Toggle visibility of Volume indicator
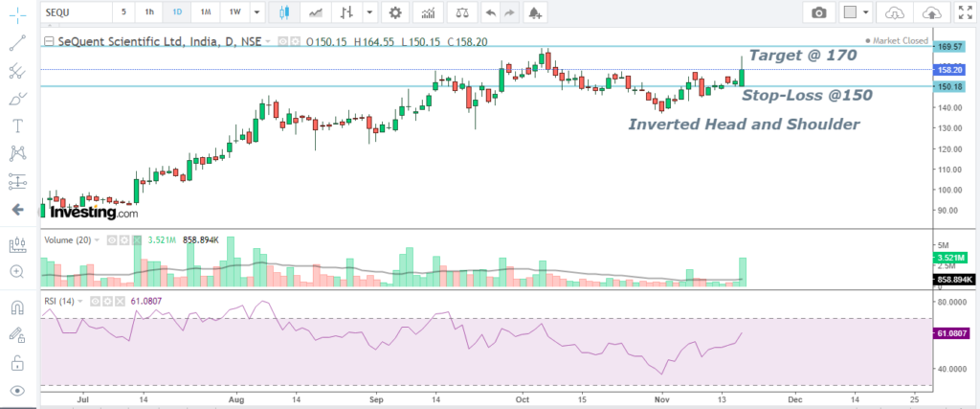The width and height of the screenshot is (980, 409). point(112,239)
